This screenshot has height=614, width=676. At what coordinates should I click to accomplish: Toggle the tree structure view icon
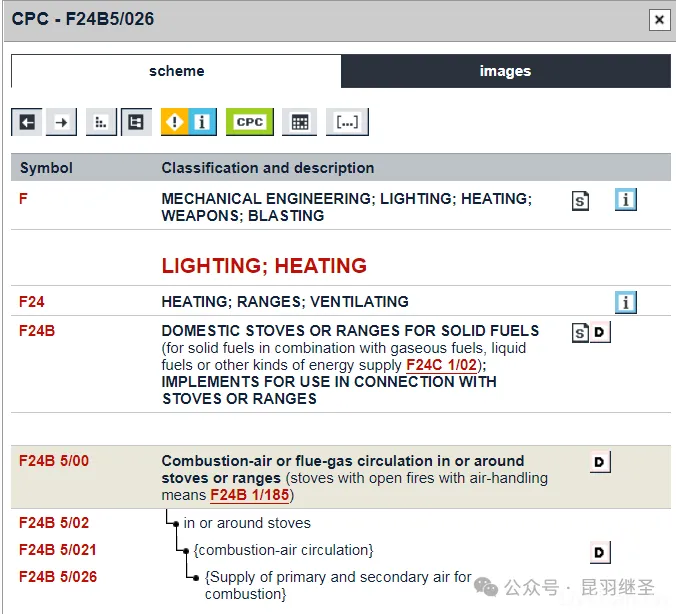point(135,122)
